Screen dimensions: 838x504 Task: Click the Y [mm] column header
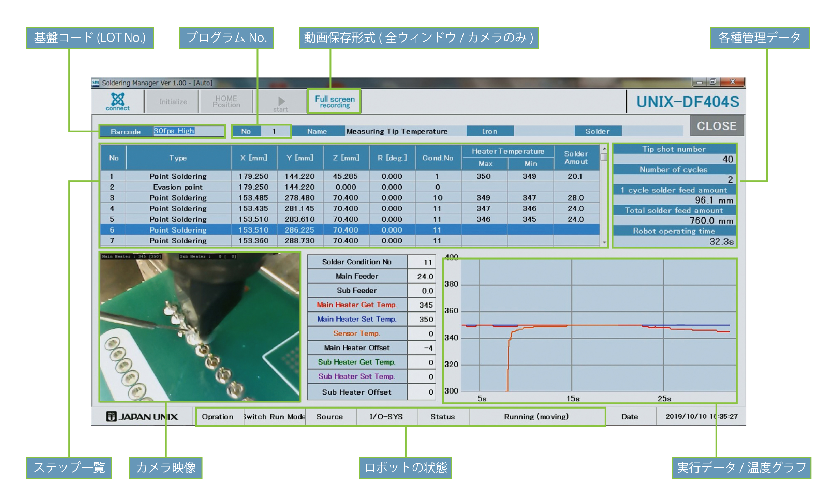click(x=300, y=158)
